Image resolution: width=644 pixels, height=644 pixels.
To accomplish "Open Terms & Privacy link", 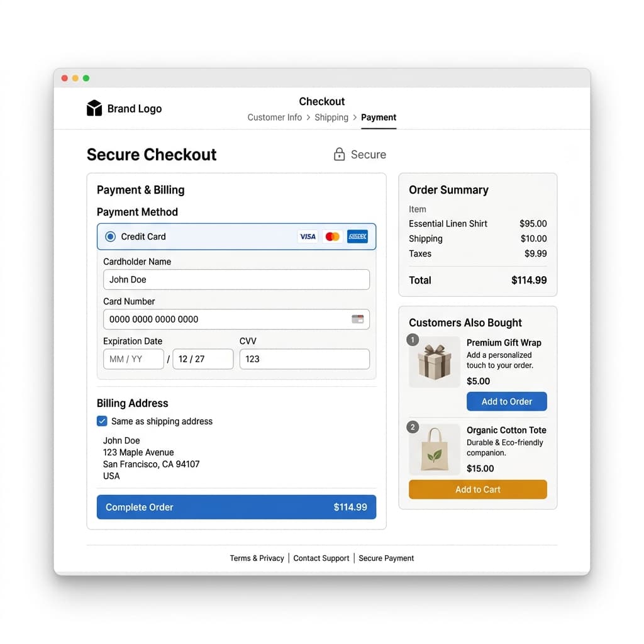I will tap(257, 558).
